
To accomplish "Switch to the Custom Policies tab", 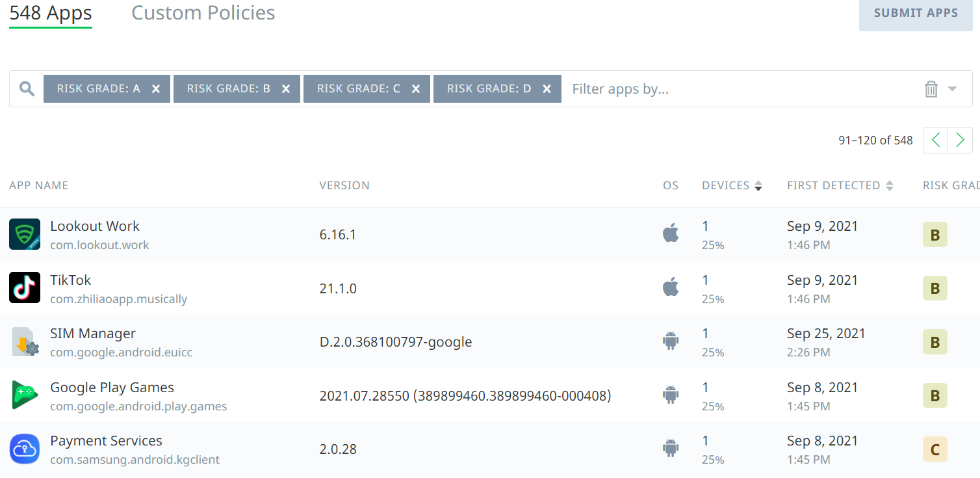I will 203,13.
